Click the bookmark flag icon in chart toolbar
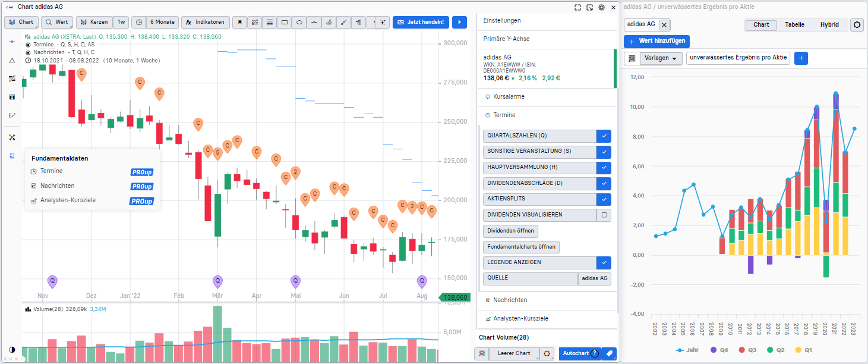 point(240,22)
